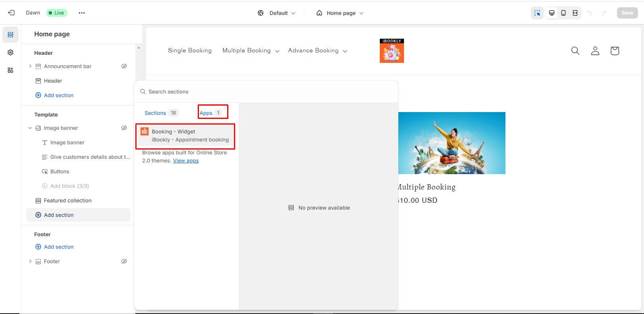Switch to desktop preview icon

coord(552,13)
